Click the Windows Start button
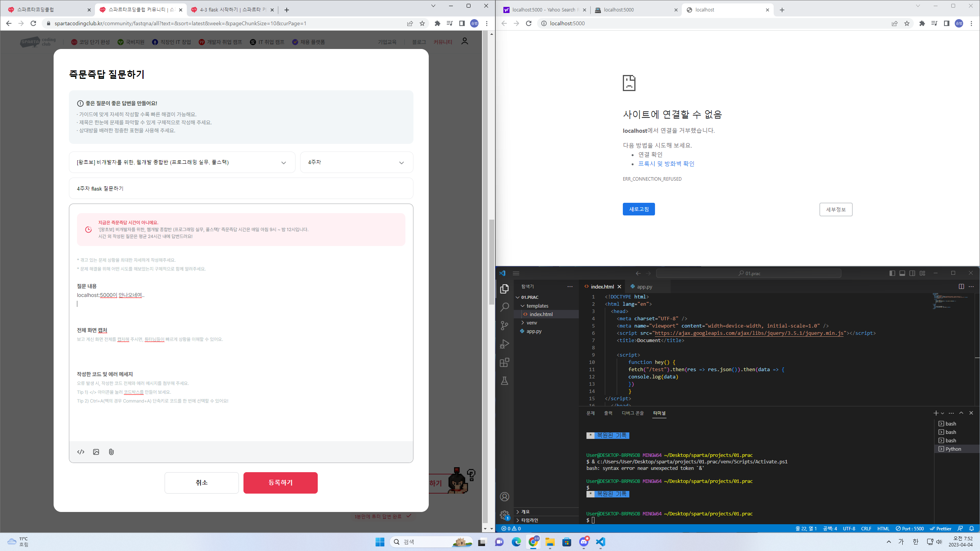Image resolution: width=980 pixels, height=551 pixels. 380,542
